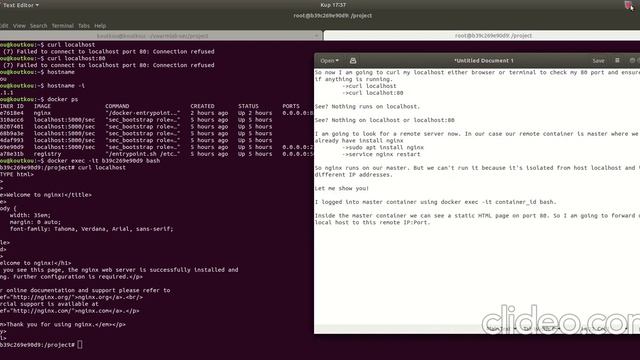The image size is (640, 360).
Task: Click the new document icon in gedit header
Action: (x=353, y=60)
